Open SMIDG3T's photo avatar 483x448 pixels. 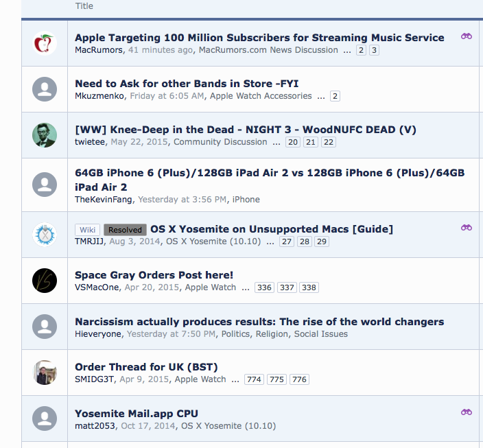coord(45,373)
